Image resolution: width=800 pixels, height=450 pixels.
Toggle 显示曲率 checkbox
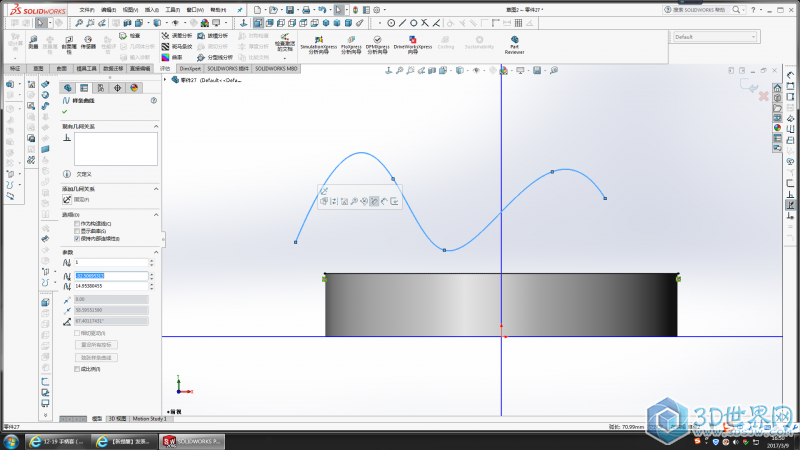pos(77,231)
